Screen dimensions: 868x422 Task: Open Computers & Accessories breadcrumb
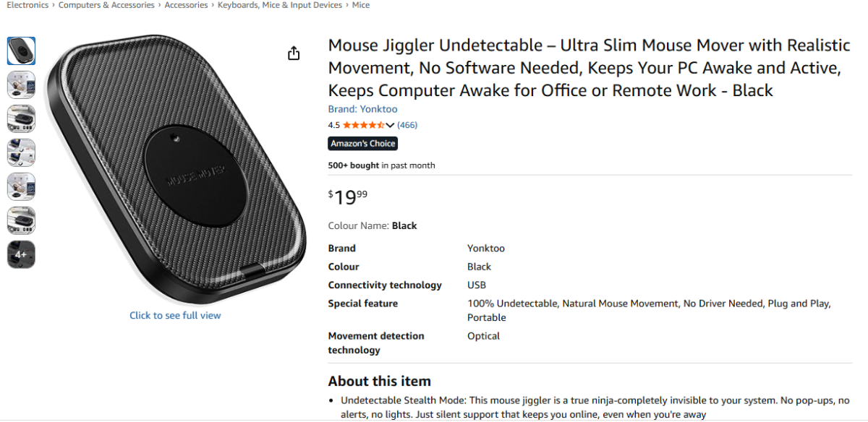(106, 5)
